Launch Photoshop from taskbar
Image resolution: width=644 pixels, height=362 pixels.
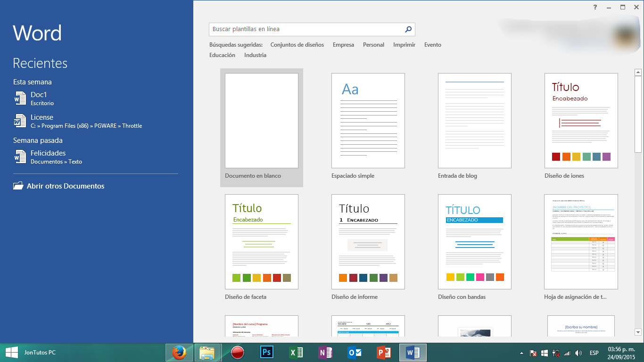[267, 352]
